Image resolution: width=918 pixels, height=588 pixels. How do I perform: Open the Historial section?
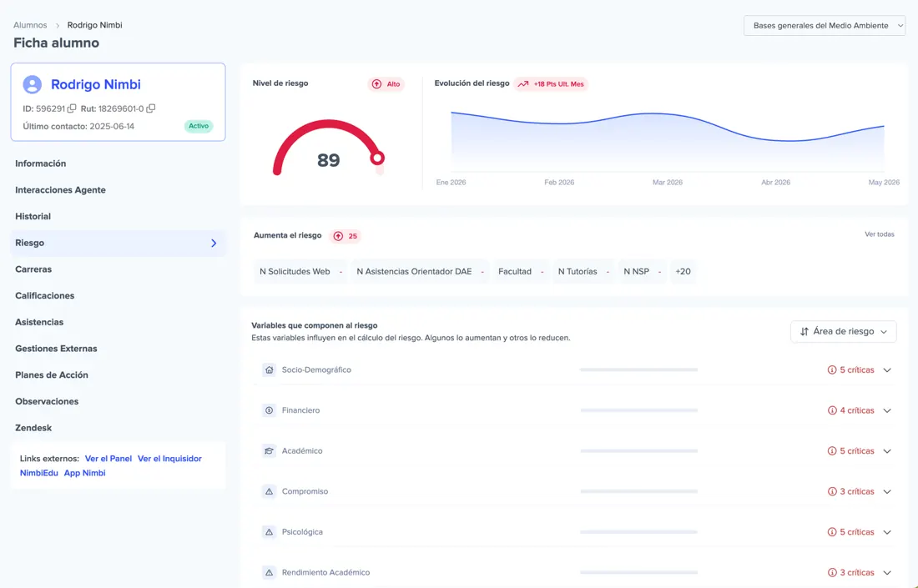pos(118,217)
